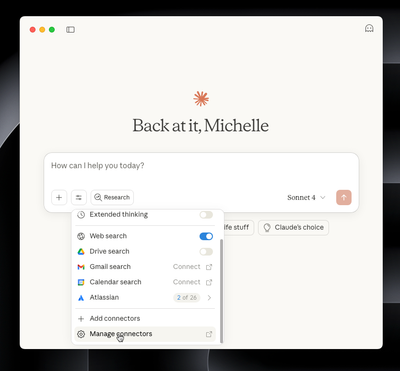
Task: Click the Gmail icon
Action: tap(81, 267)
